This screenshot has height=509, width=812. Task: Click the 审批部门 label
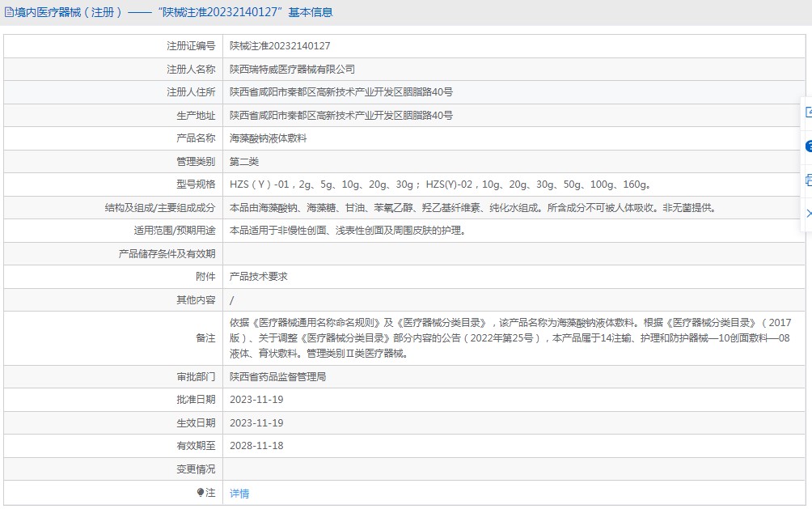(x=196, y=377)
